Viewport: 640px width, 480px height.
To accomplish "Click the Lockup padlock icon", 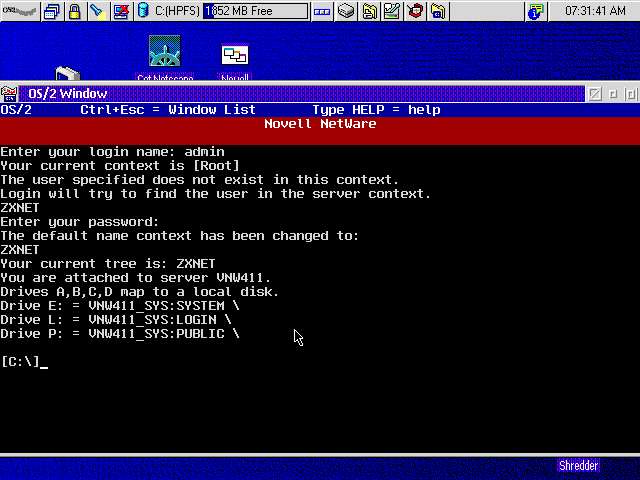I will (x=74, y=11).
